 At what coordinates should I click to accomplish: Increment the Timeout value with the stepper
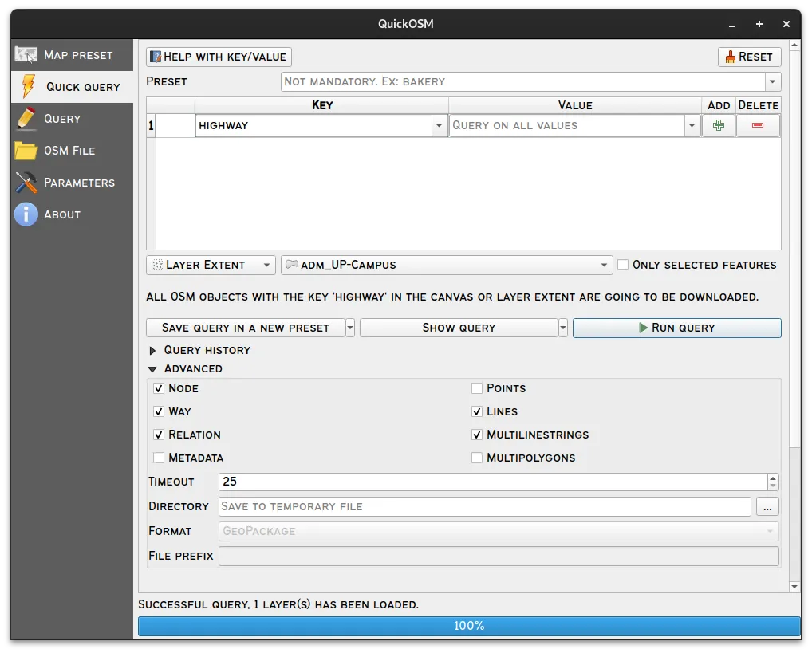[x=772, y=477]
